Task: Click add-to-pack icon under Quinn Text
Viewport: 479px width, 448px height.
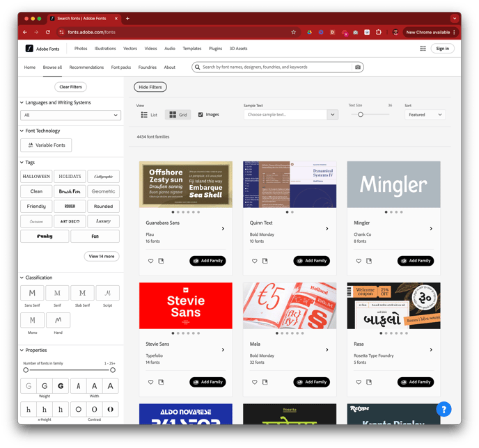Action: click(265, 261)
